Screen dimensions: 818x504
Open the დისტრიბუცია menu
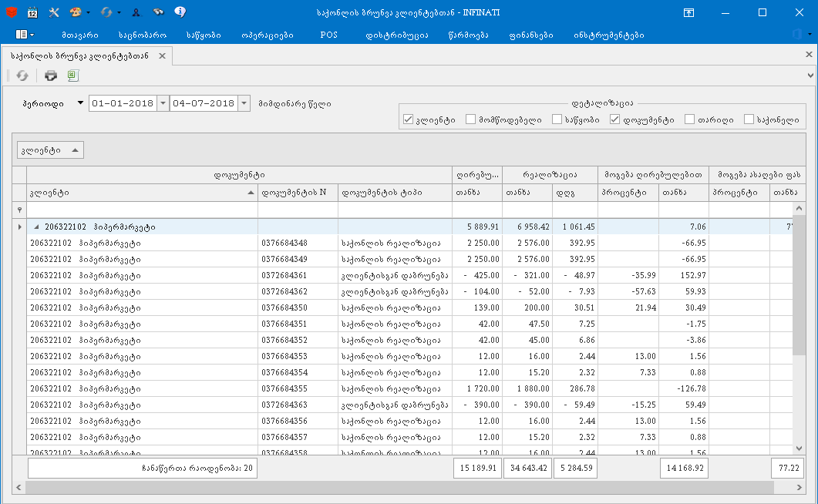(396, 35)
